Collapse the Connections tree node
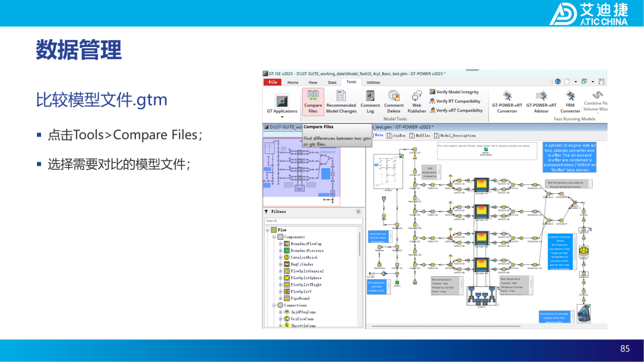Screen dimensions: 644x362 tap(274, 305)
